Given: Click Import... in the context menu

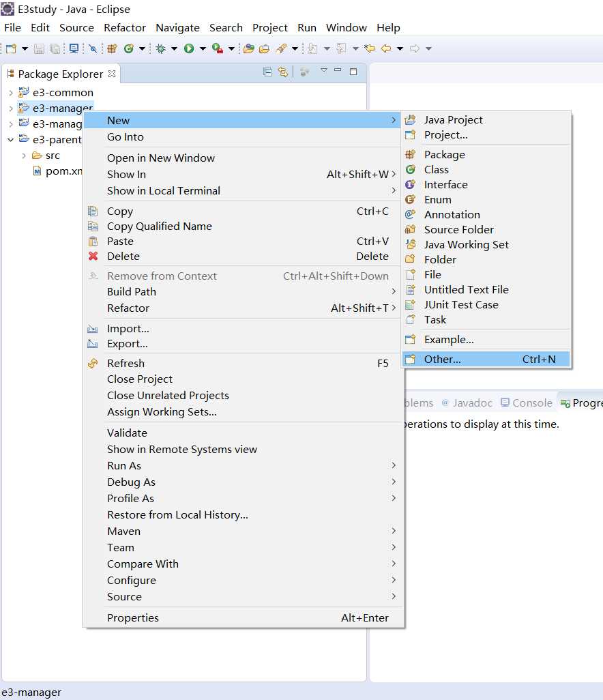Looking at the screenshot, I should click(x=244, y=329).
